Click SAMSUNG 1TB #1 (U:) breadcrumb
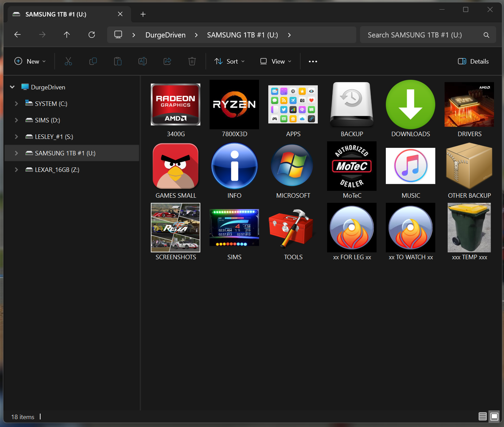This screenshot has height=427, width=504. [x=243, y=35]
